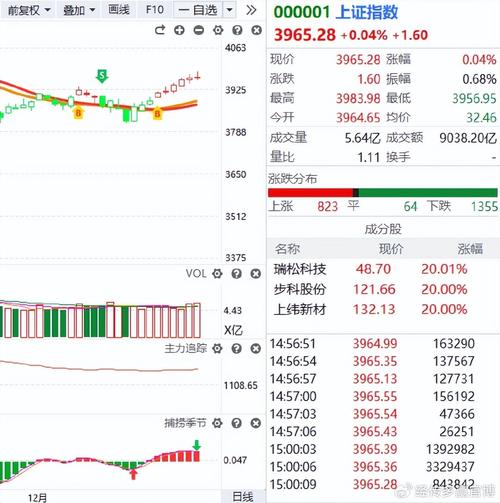Click the first yellow B buy signal marker
Image resolution: width=500 pixels, height=503 pixels.
(x=78, y=113)
